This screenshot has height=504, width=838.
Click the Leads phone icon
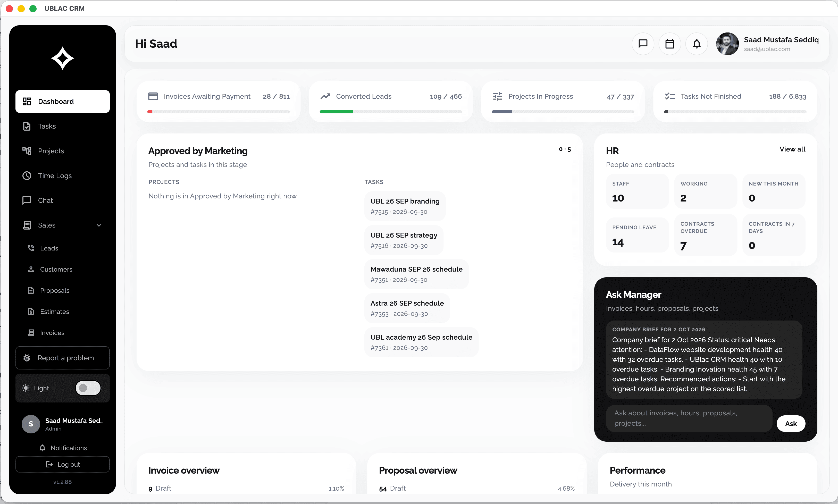[x=31, y=248]
